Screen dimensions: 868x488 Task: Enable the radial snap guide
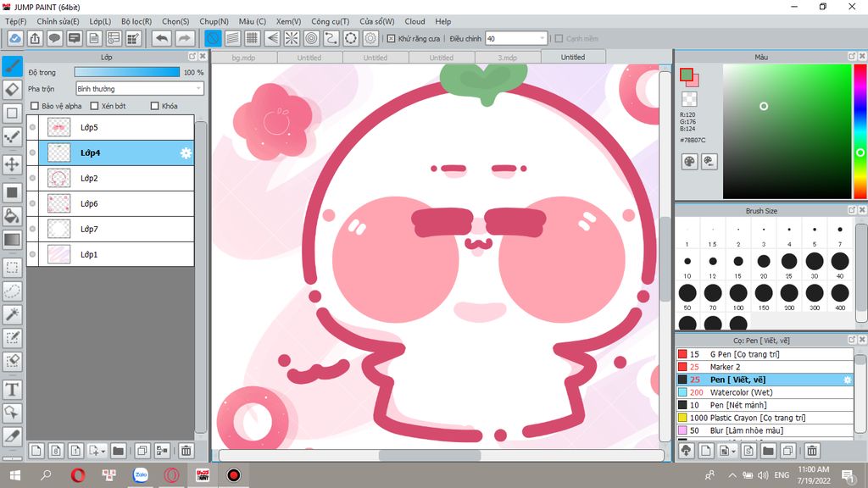click(x=292, y=38)
